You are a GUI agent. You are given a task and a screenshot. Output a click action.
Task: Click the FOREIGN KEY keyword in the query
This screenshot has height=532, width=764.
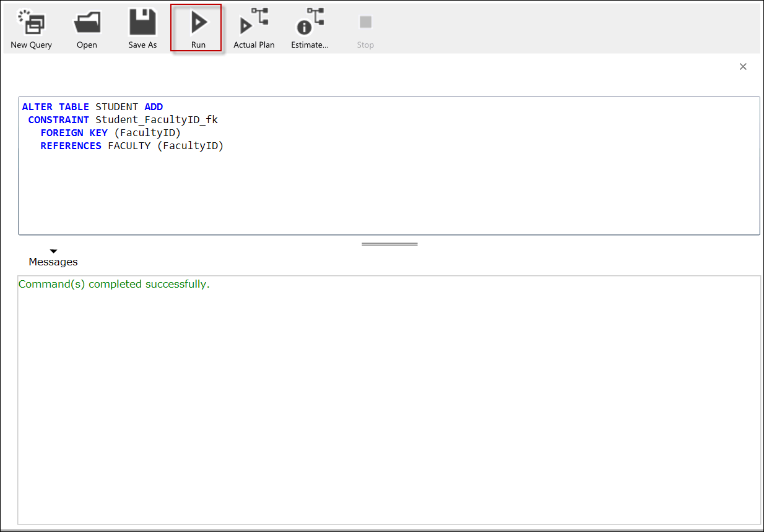pyautogui.click(x=74, y=133)
